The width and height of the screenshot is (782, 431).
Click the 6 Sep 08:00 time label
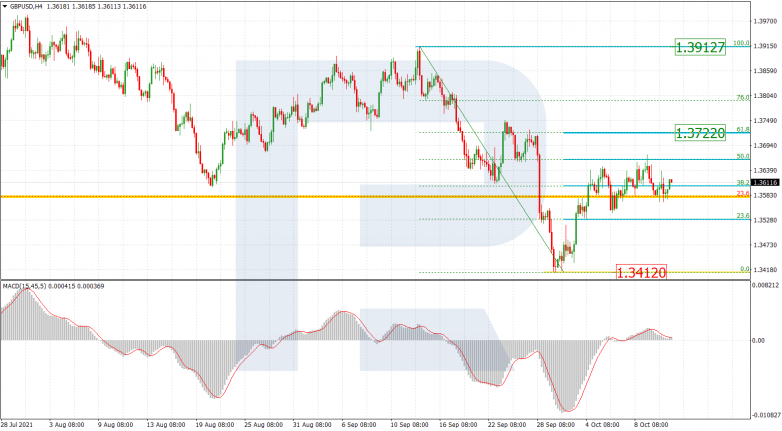(x=359, y=425)
